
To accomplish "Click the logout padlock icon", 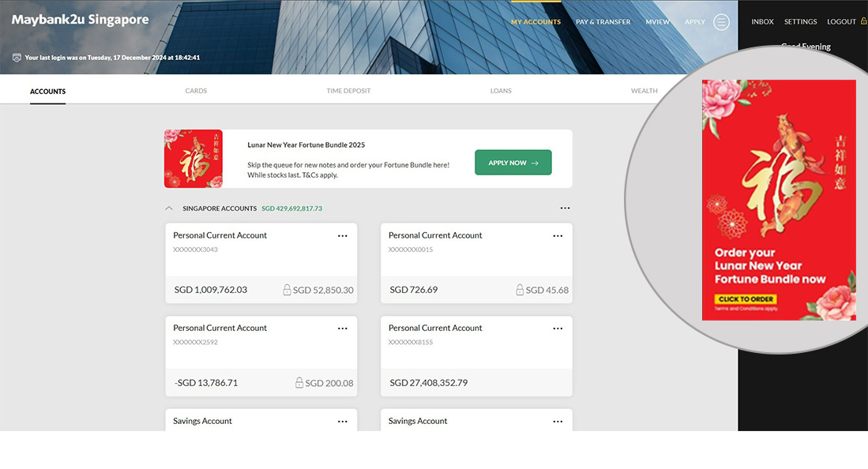I will 863,21.
